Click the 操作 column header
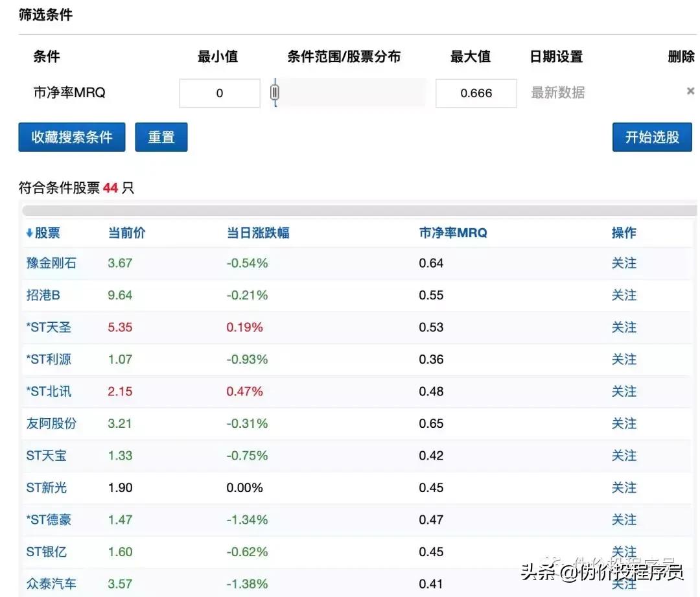This screenshot has width=700, height=597. pos(624,232)
